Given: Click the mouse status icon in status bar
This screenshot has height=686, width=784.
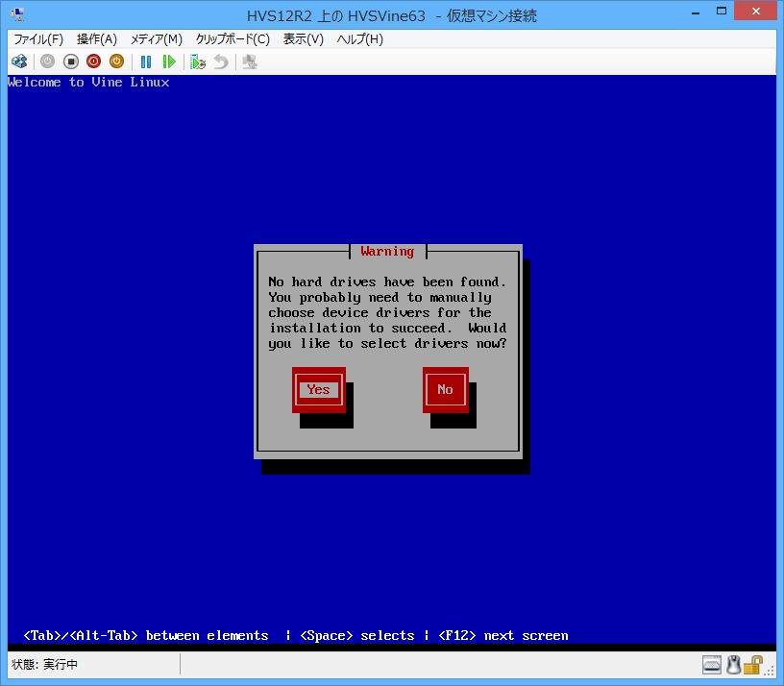Looking at the screenshot, I should pos(733,665).
